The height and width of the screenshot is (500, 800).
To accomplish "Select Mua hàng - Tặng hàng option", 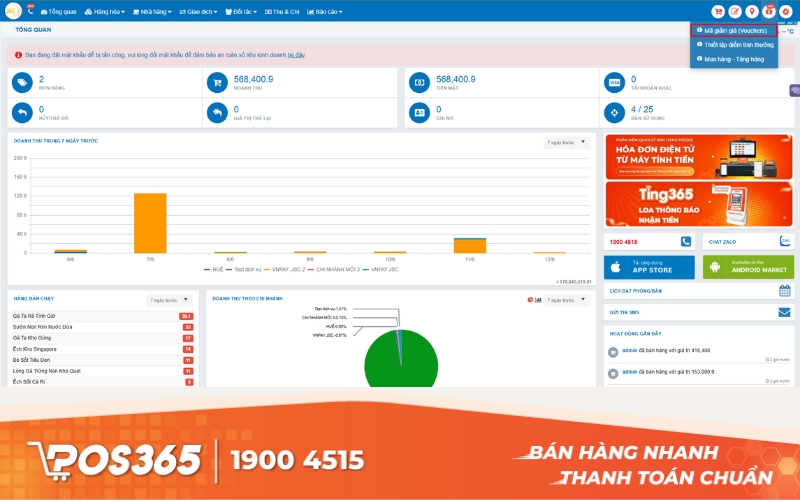I will (734, 59).
